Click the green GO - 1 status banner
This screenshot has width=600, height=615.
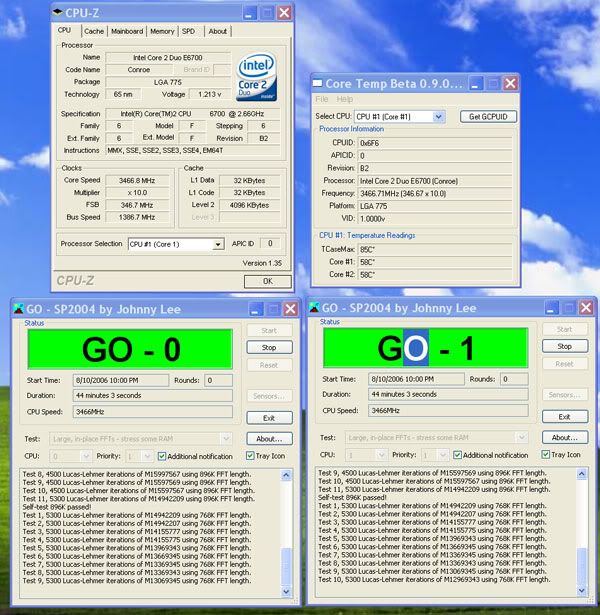[426, 348]
